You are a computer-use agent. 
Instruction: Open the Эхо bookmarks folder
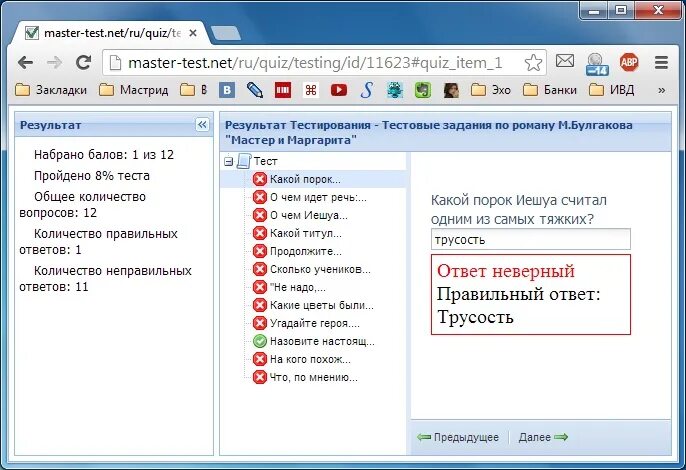pyautogui.click(x=491, y=90)
